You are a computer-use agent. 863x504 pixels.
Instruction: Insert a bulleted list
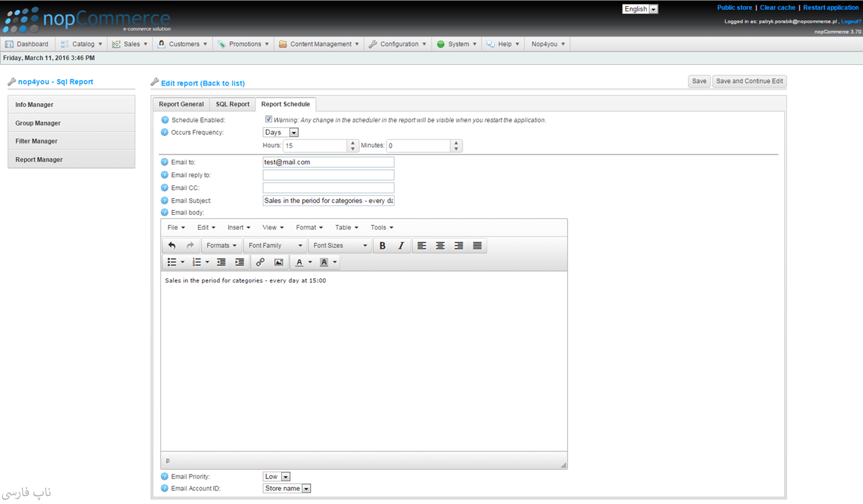tap(172, 262)
